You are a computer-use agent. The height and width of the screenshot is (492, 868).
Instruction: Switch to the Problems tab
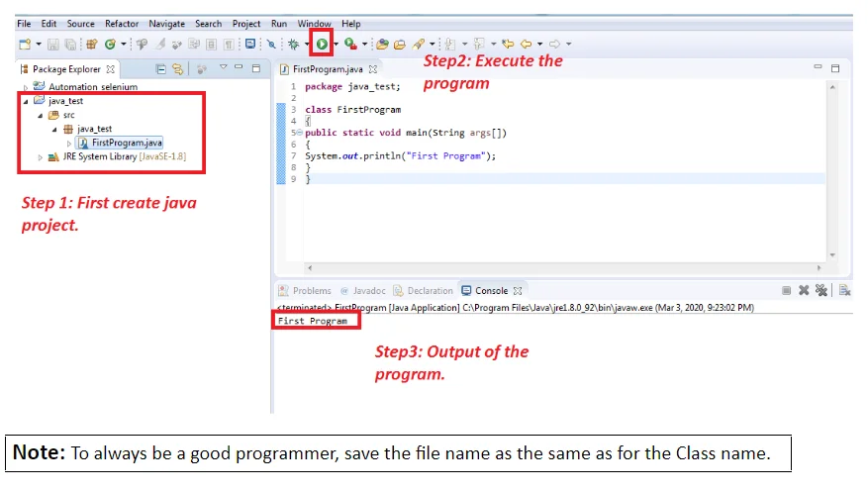(305, 291)
